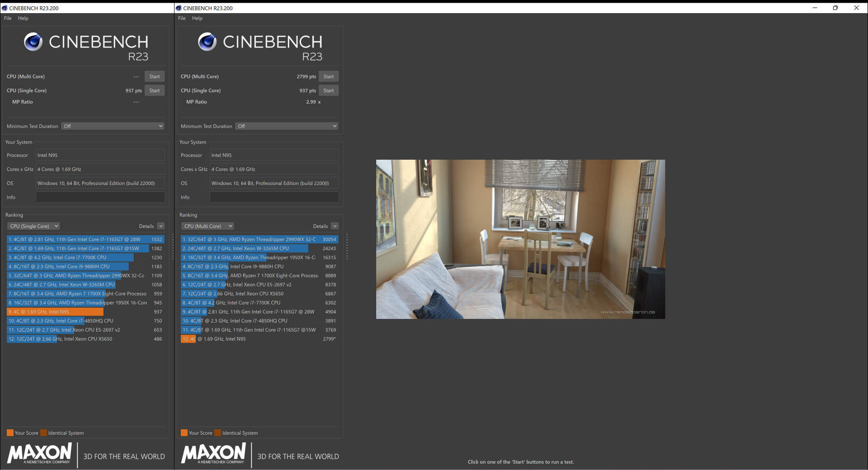Open CPU (Multi Core) ranking dropdown
This screenshot has width=868, height=470.
click(x=208, y=226)
